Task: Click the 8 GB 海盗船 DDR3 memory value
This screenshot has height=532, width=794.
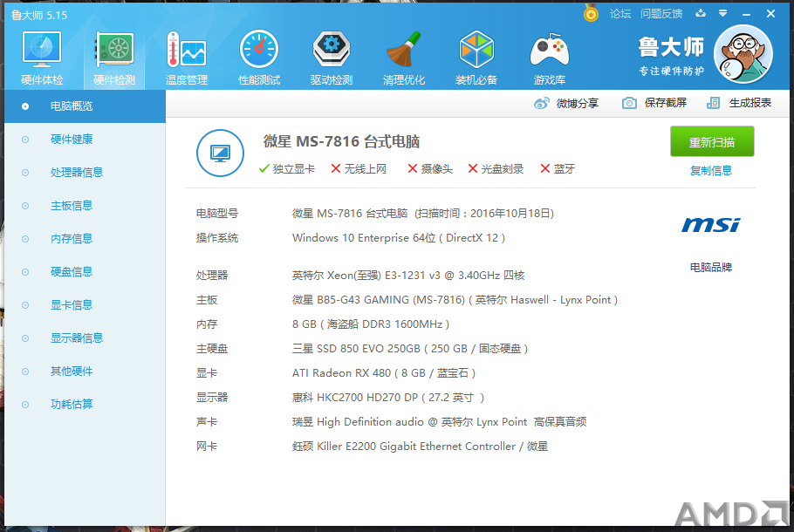Action: point(371,324)
